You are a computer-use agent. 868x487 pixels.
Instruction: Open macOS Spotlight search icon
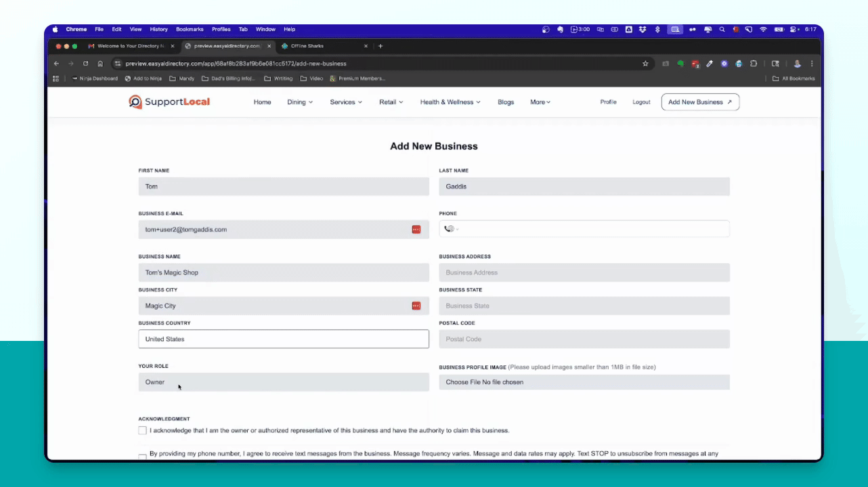(x=722, y=29)
